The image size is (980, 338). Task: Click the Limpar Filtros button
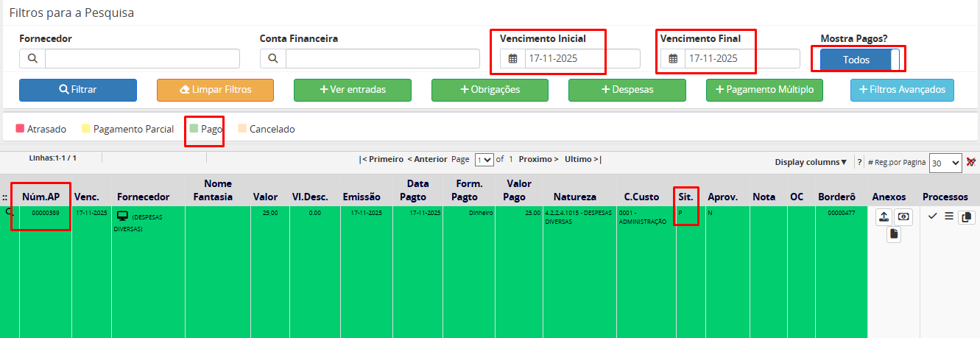click(x=215, y=90)
